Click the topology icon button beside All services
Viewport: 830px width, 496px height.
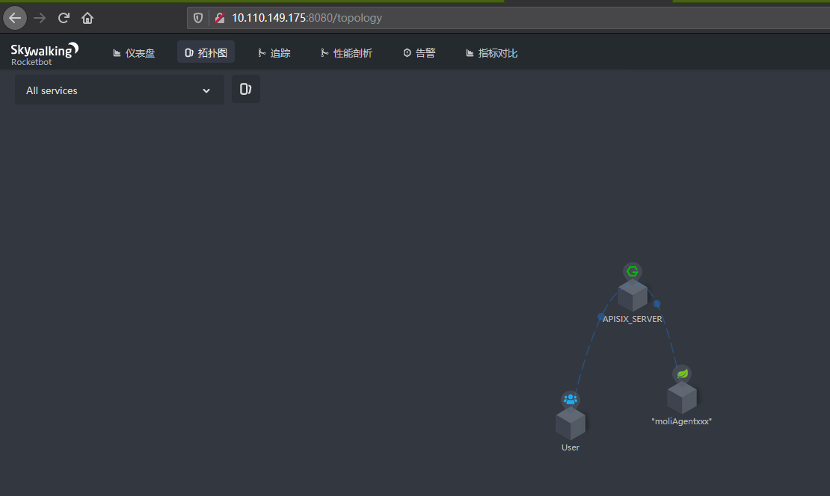point(246,89)
